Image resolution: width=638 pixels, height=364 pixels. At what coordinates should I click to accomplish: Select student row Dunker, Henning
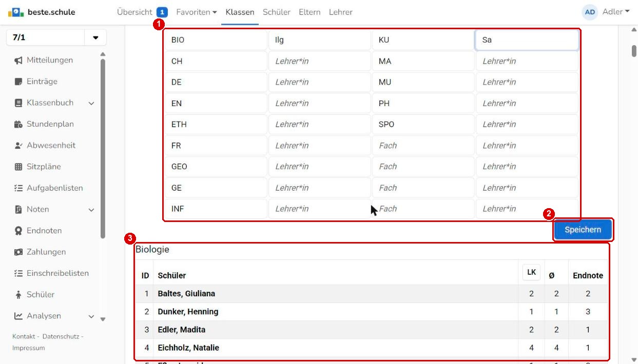pyautogui.click(x=372, y=312)
